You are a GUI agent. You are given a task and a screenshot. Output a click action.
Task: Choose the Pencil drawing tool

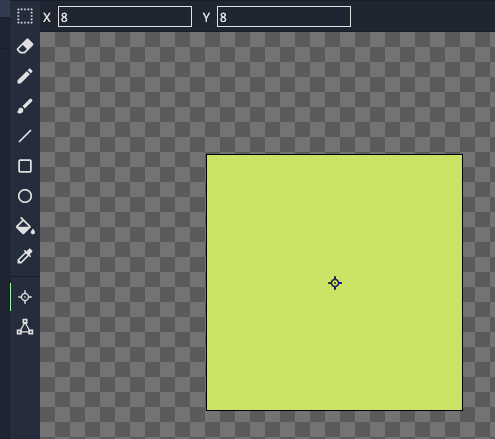(x=25, y=76)
